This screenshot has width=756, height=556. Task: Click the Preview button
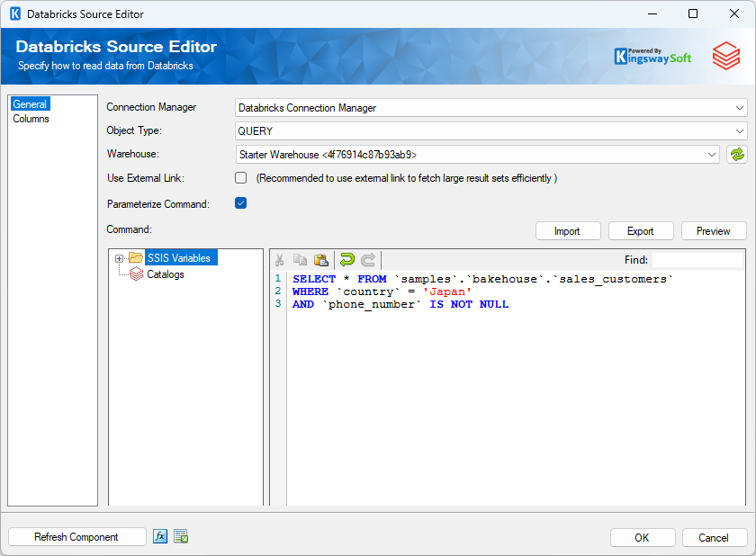(x=713, y=231)
